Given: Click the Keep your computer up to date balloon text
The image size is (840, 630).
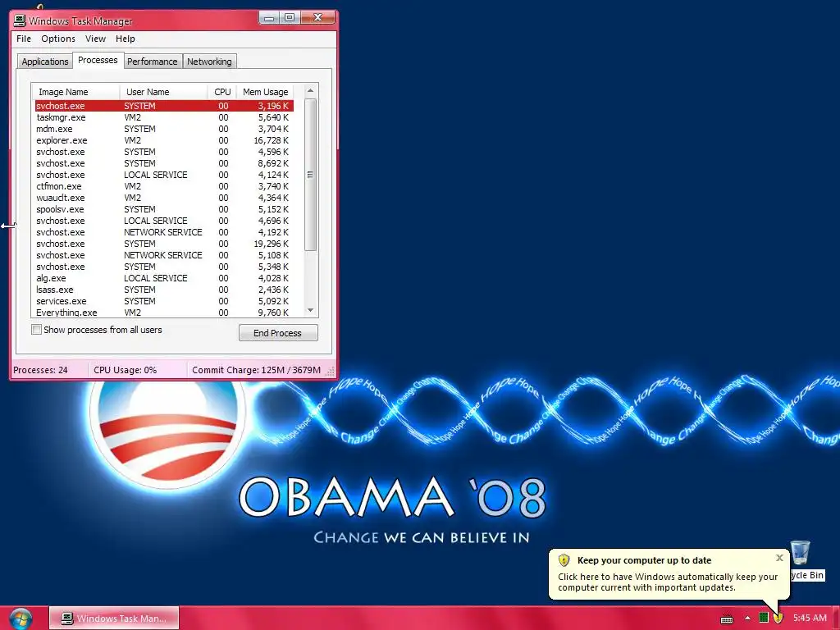Looking at the screenshot, I should [644, 560].
